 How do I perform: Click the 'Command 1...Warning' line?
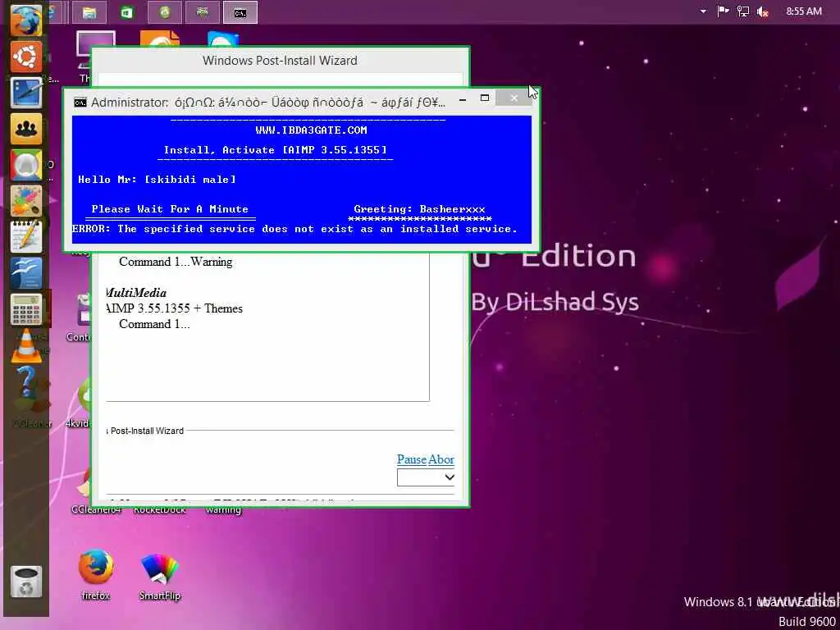point(176,262)
